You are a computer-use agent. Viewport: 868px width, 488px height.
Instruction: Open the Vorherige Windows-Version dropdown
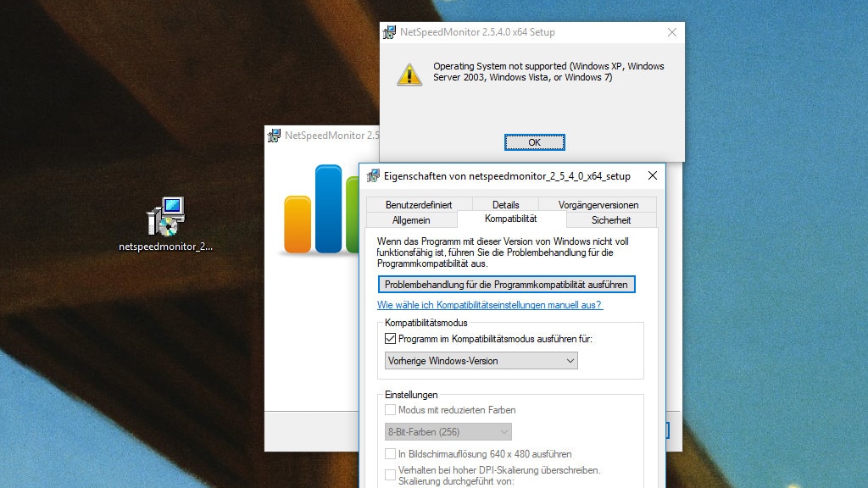point(481,361)
